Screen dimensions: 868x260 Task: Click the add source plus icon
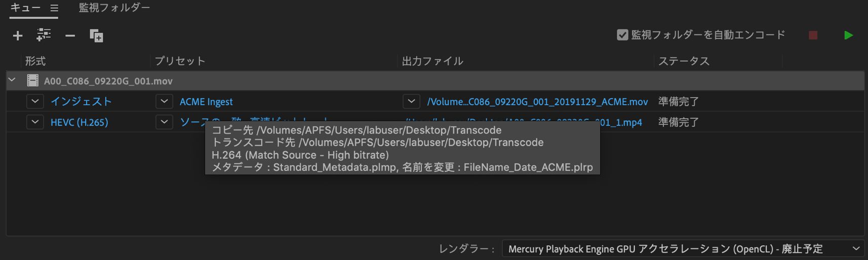(x=18, y=35)
